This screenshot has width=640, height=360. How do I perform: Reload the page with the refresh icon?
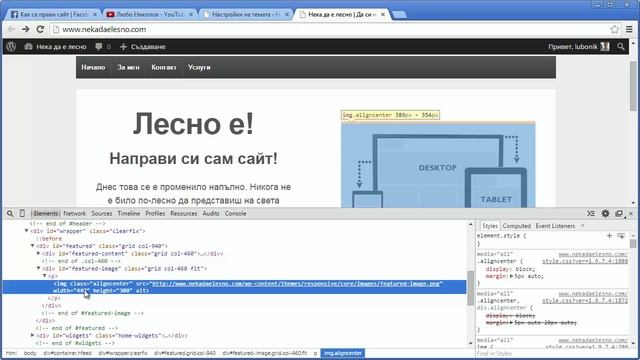40,29
